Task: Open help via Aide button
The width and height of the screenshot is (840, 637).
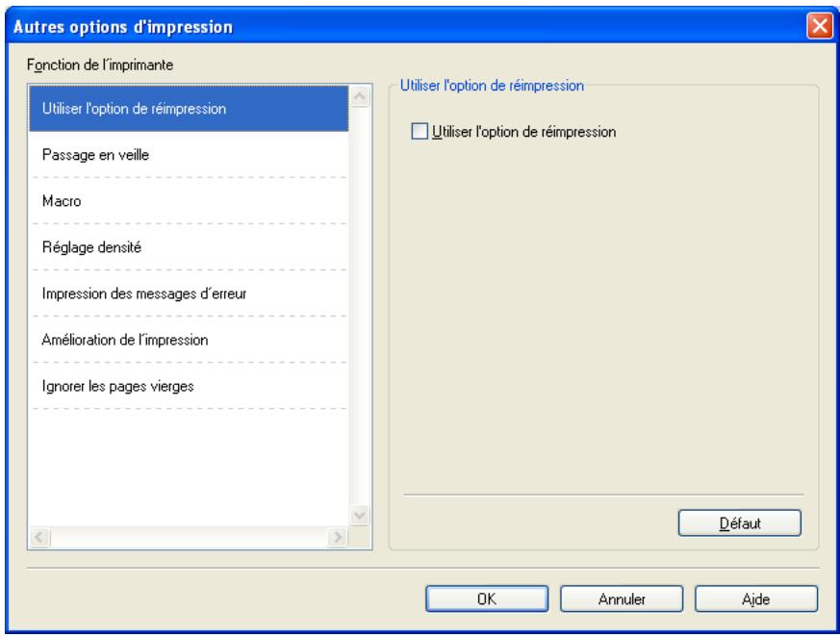Action: 756,599
